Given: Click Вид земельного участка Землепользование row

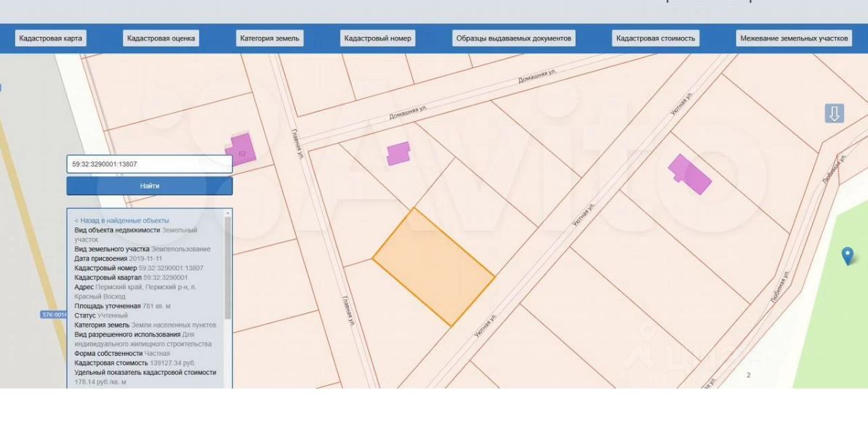Looking at the screenshot, I should [x=142, y=249].
